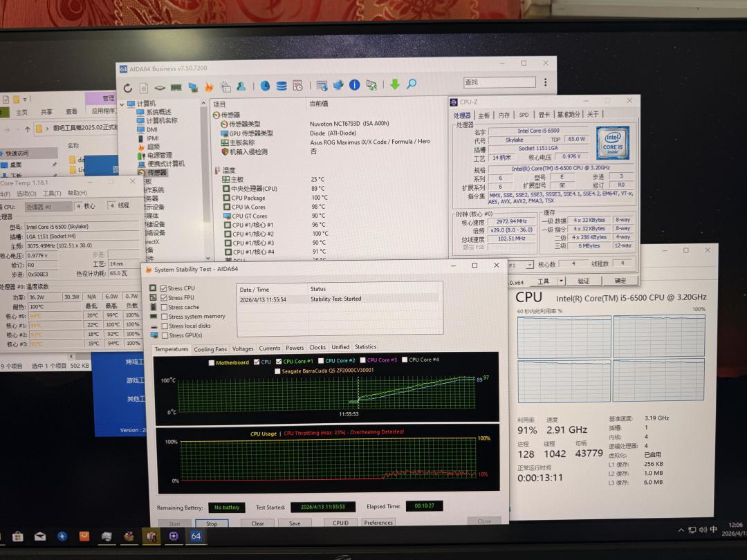Open the SPD tab in CPU-Z
Screen dimensions: 747x560
point(524,115)
